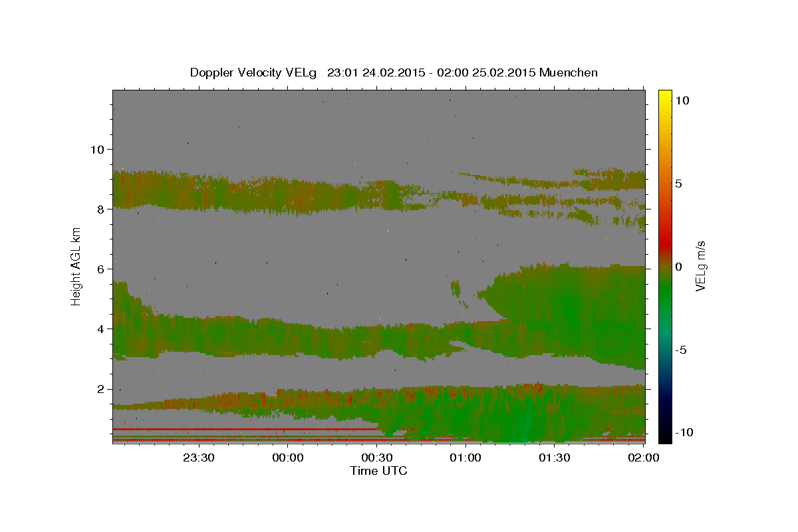Click the 'Muenchen' location label in title
The width and height of the screenshot is (798, 532).
569,72
